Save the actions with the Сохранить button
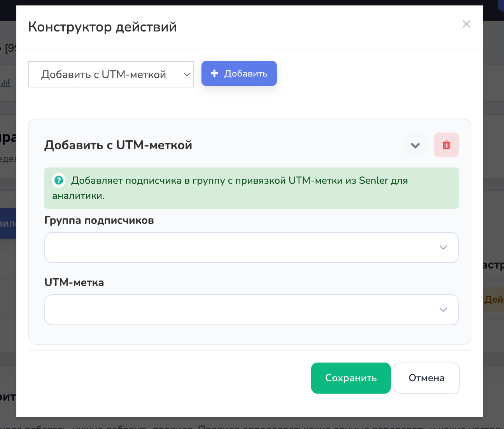The width and height of the screenshot is (504, 429). [x=351, y=378]
